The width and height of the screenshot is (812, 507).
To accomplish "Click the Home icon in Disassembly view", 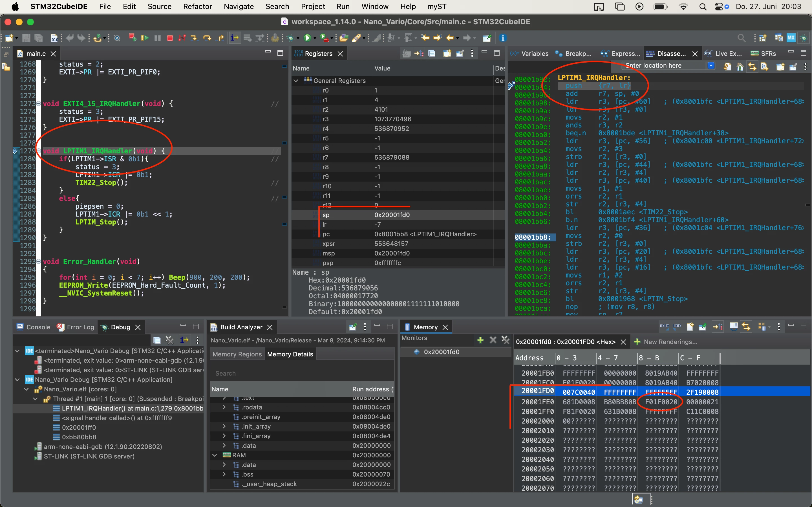I will [740, 66].
